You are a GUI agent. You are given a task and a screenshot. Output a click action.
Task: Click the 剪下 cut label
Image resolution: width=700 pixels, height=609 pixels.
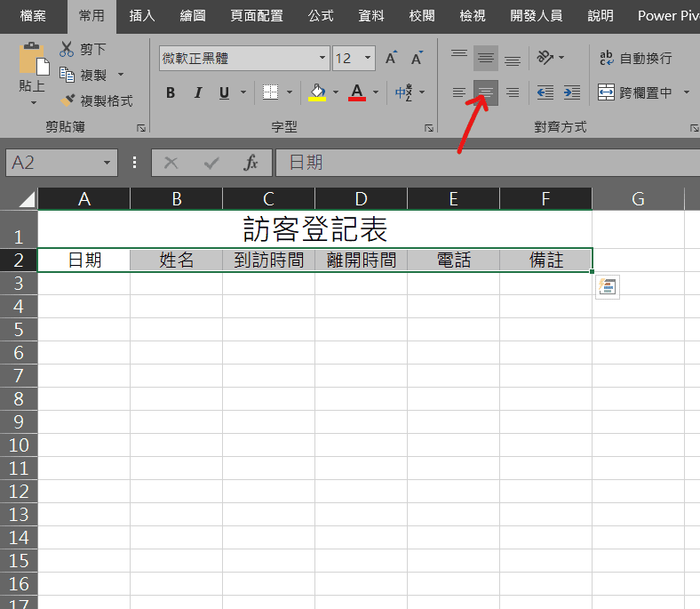93,49
